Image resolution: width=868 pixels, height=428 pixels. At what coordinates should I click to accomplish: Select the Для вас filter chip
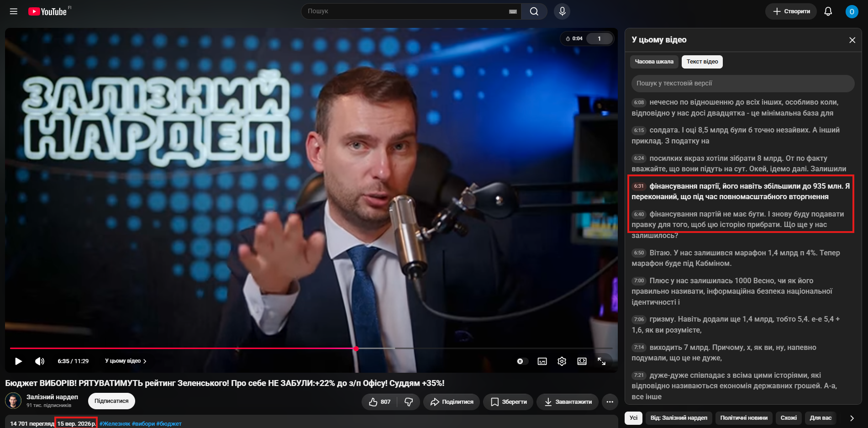tap(821, 418)
